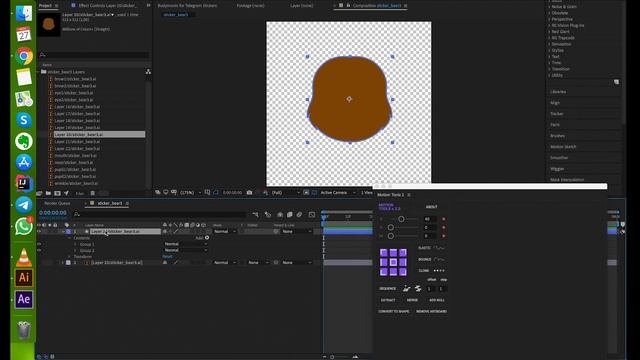640x360 pixels.
Task: Take a snapshot with the camera icon
Action: coord(249,193)
